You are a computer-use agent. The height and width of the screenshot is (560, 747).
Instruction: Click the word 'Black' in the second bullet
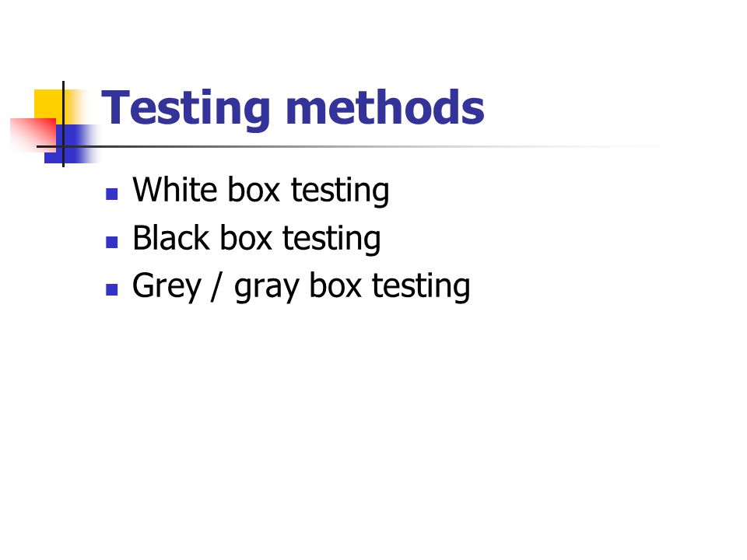coord(171,237)
